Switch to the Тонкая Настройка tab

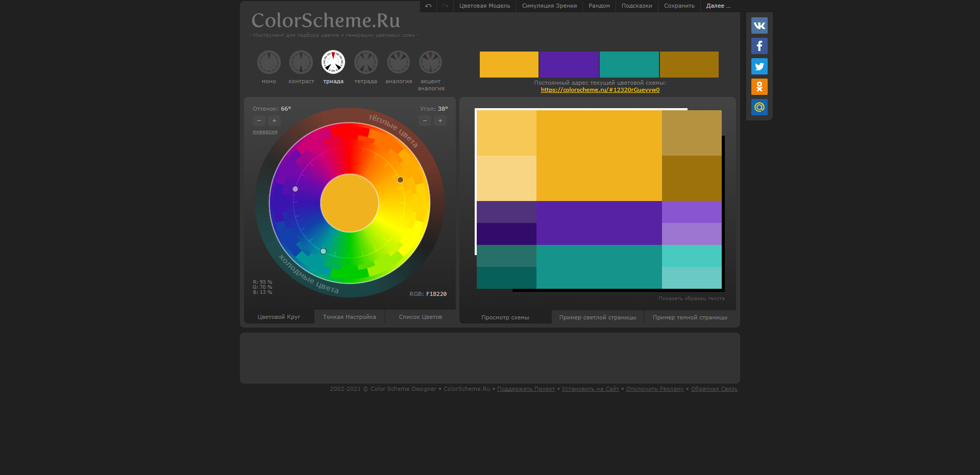click(350, 317)
